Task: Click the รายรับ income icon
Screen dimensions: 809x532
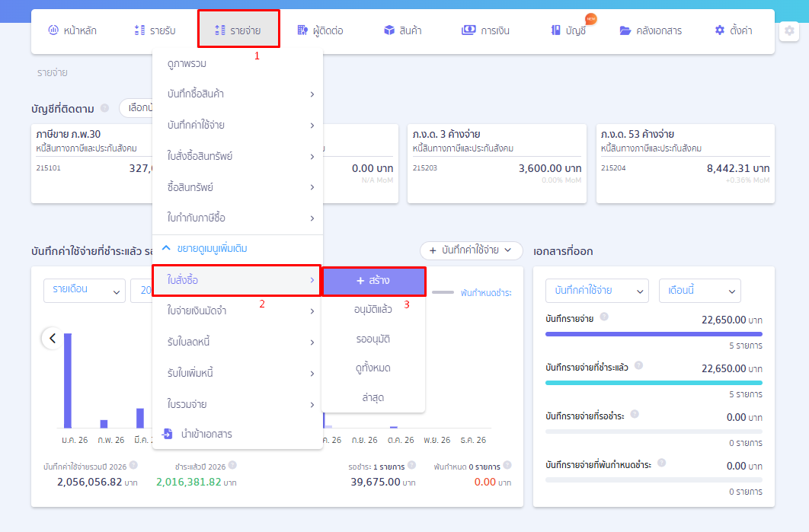Action: [x=139, y=30]
